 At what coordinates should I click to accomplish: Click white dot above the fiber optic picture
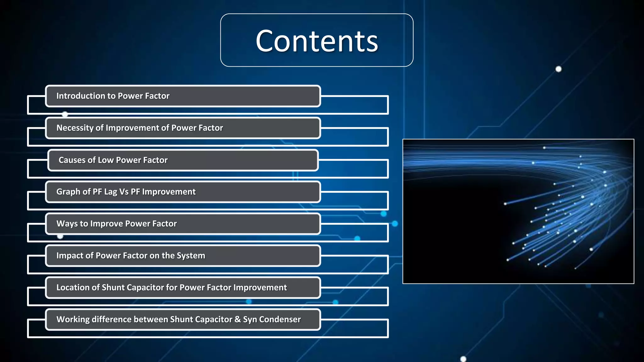click(558, 69)
